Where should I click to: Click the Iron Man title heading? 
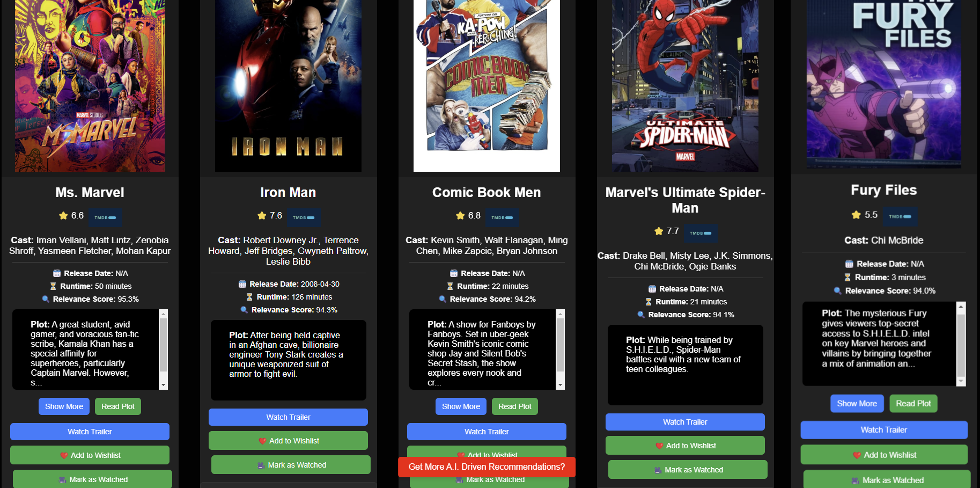click(x=288, y=192)
